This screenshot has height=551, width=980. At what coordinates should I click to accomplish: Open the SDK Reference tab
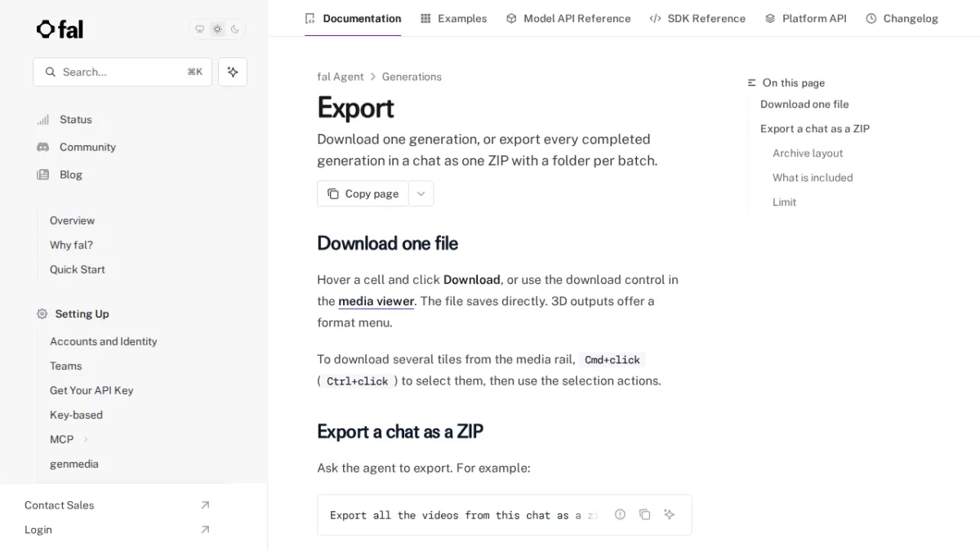tap(697, 18)
